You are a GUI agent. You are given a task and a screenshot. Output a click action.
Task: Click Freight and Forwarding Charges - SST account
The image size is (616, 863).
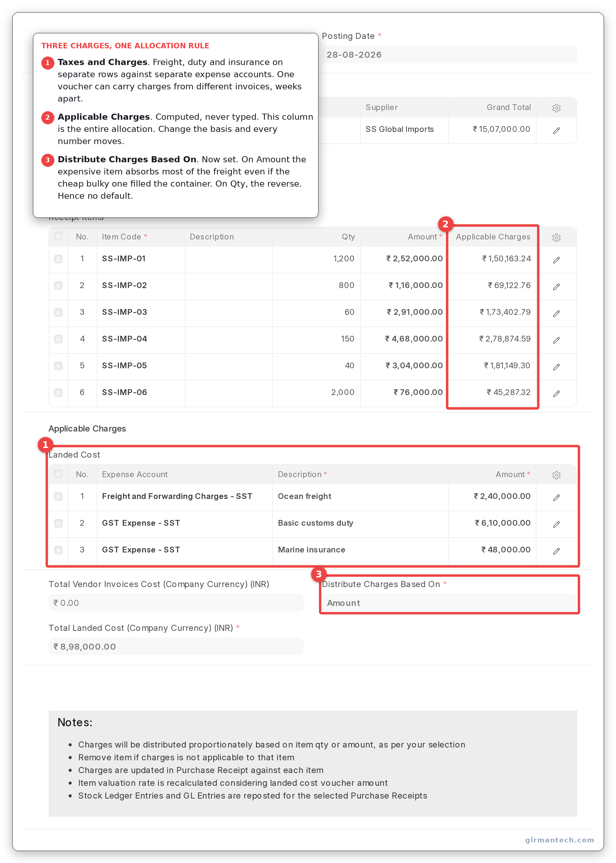pos(177,496)
